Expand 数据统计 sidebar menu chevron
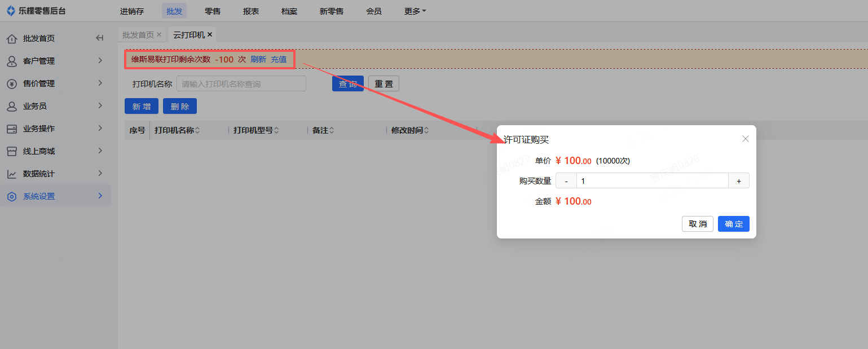 pos(100,173)
